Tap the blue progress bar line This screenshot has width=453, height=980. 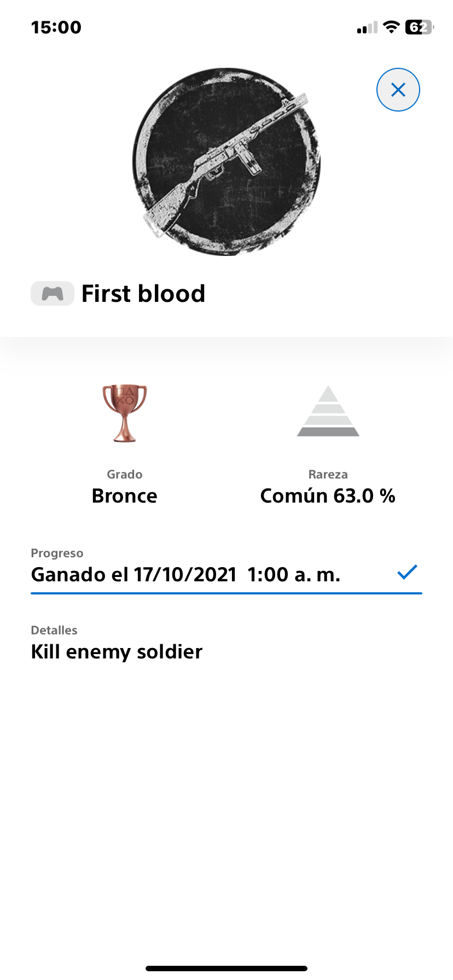pos(226,593)
